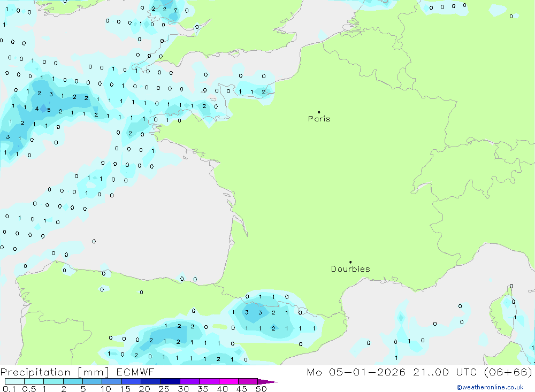Click the legend swatch between 10 and 15
This screenshot has width=535, height=392.
coord(112,381)
